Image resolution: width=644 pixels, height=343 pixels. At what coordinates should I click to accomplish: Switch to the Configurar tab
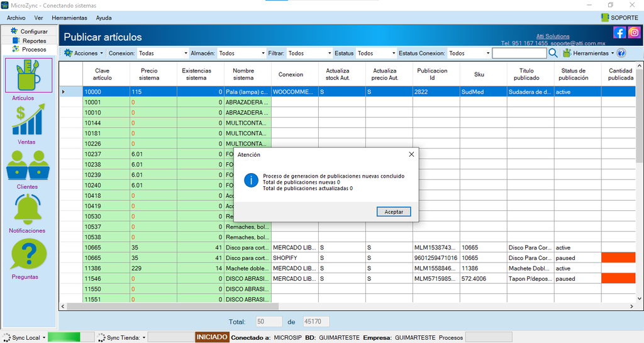pos(29,31)
